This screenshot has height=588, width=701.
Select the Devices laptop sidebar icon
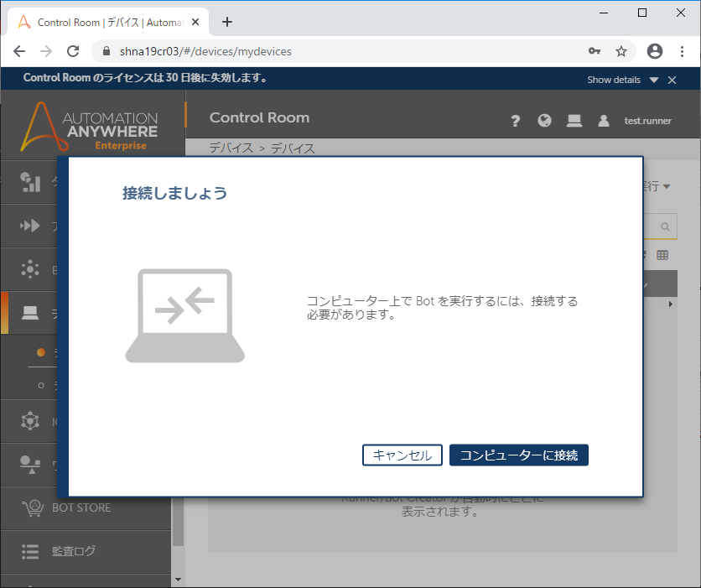pyautogui.click(x=30, y=313)
